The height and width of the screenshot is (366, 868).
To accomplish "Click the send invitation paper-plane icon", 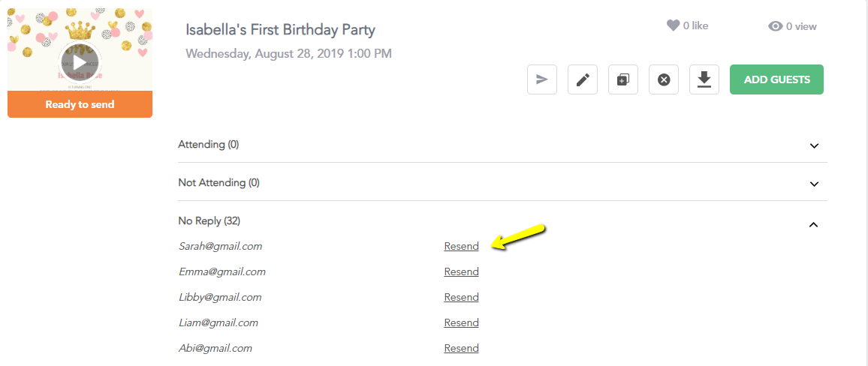I will point(542,79).
